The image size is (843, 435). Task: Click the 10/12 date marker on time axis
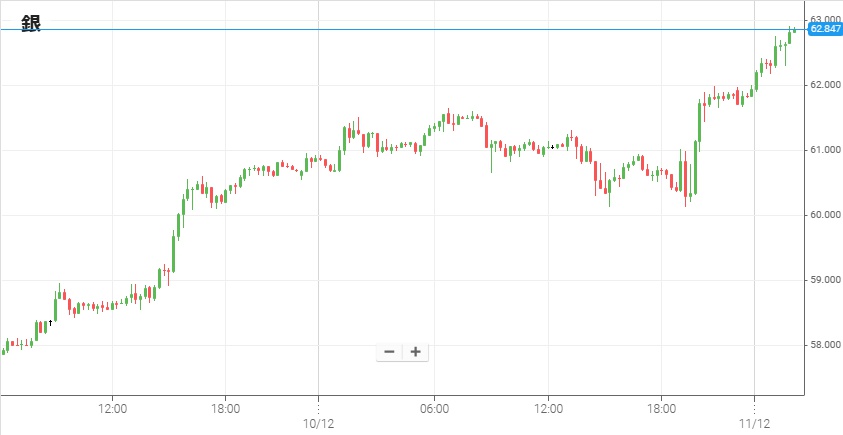[x=318, y=423]
